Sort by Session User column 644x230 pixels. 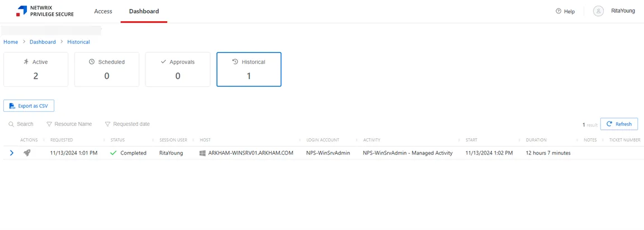(173, 140)
